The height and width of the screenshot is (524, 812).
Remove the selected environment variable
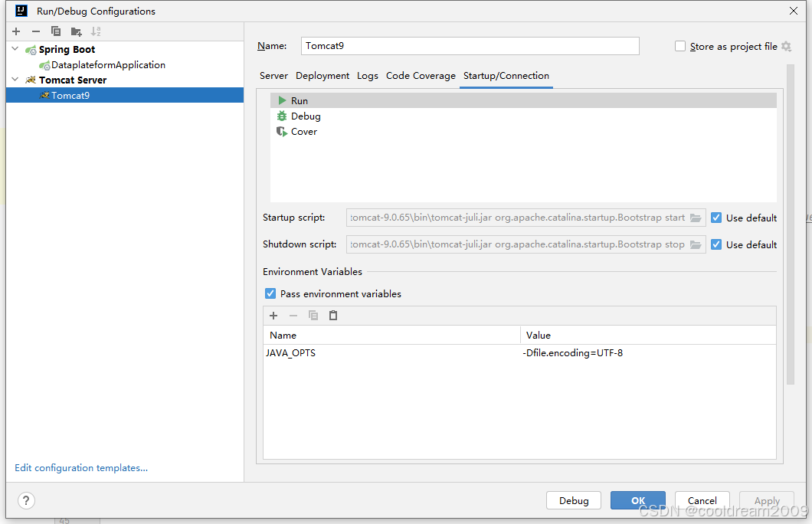(293, 316)
